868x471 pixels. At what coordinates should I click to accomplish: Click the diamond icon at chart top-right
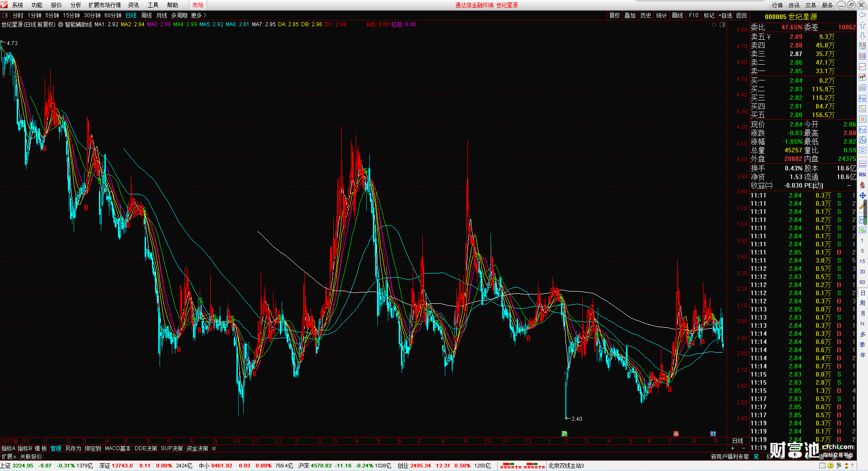[x=714, y=24]
